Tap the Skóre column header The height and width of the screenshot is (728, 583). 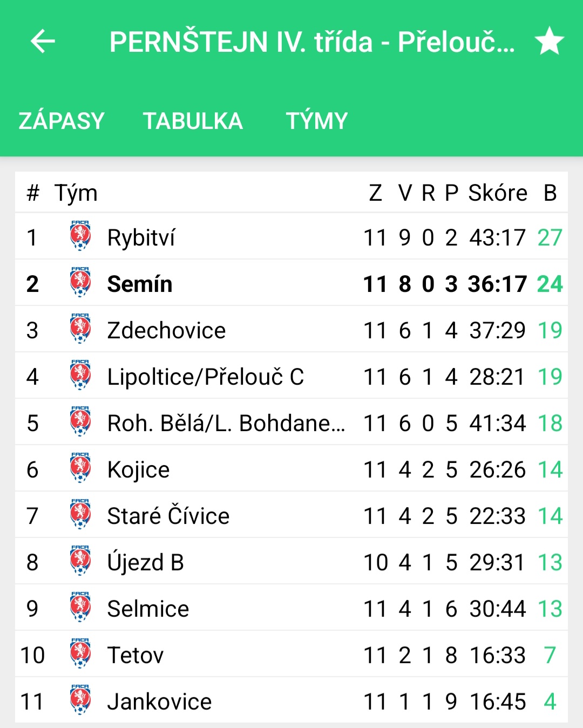[498, 193]
